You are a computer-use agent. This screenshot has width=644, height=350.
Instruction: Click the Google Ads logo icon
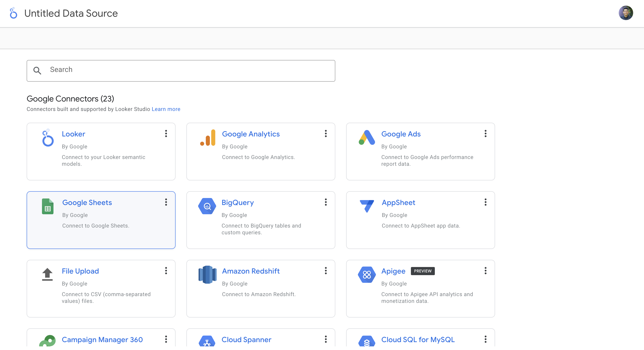click(367, 137)
